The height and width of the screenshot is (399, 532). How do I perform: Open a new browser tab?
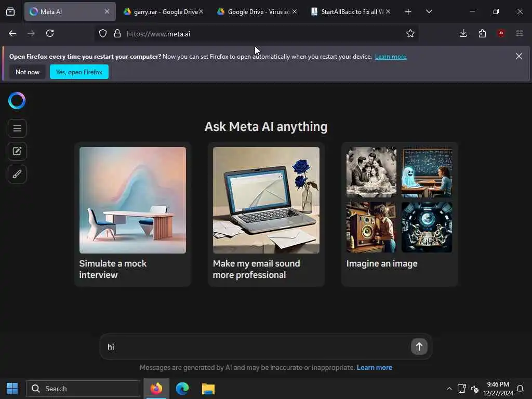pos(408,12)
